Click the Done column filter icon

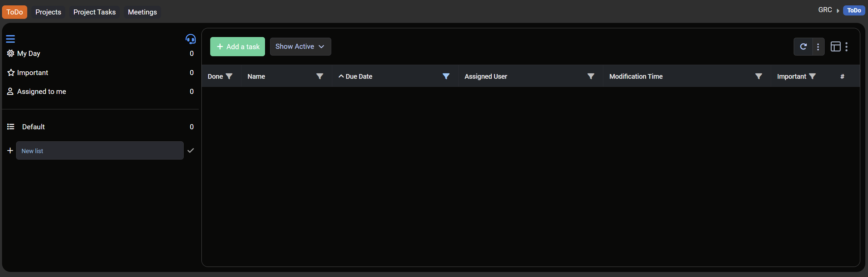tap(229, 76)
